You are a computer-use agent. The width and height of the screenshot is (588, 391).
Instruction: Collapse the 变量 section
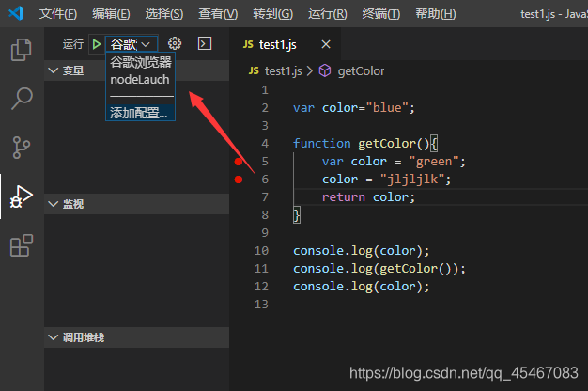point(136,70)
